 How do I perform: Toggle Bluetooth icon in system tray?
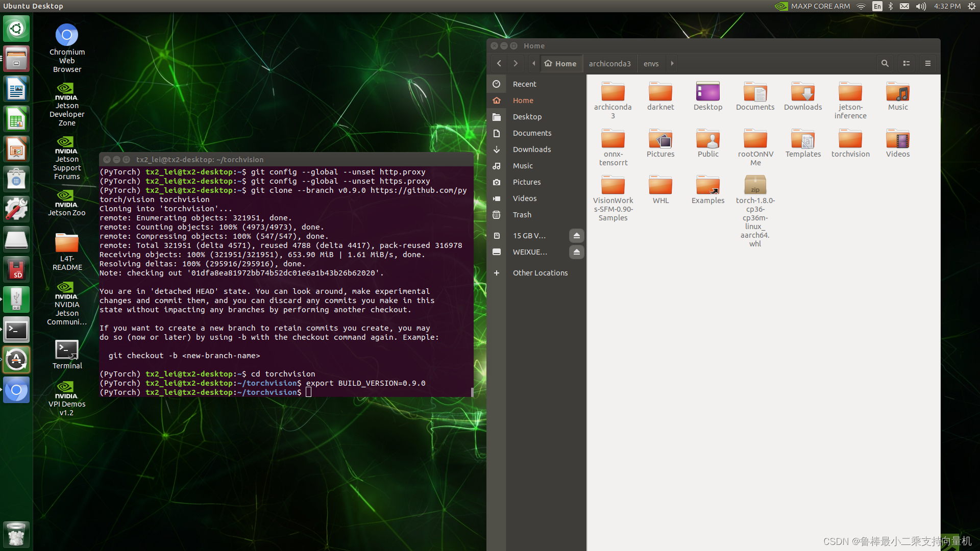[891, 6]
